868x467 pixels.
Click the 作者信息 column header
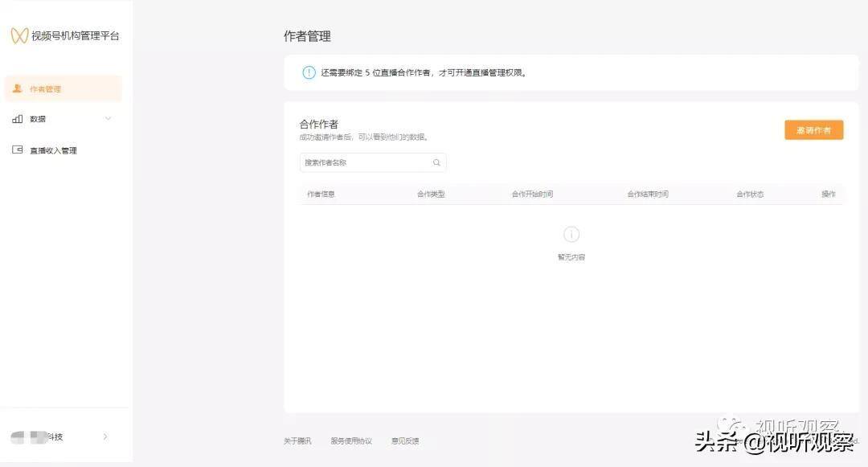[x=321, y=195]
